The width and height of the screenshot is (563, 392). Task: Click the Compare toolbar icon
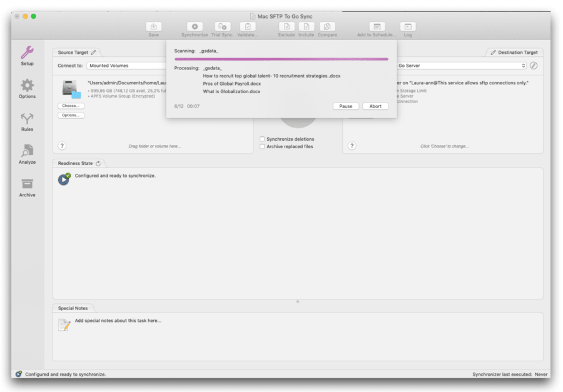[327, 27]
